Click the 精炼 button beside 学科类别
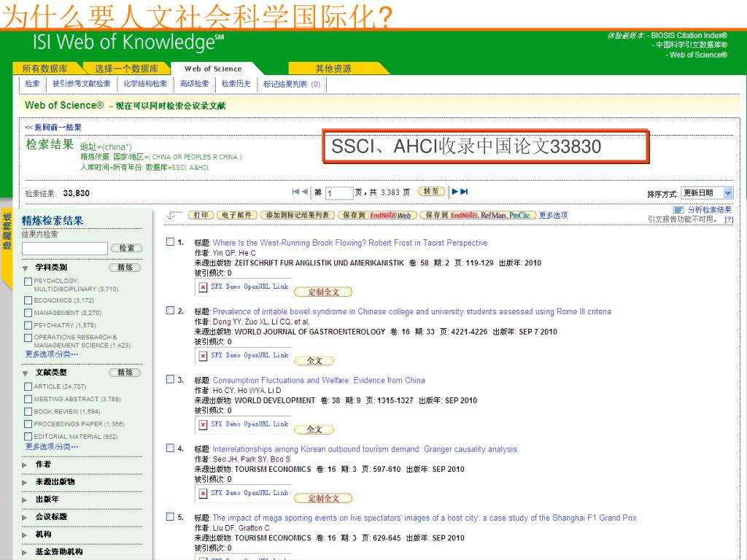747x560 pixels. (125, 268)
